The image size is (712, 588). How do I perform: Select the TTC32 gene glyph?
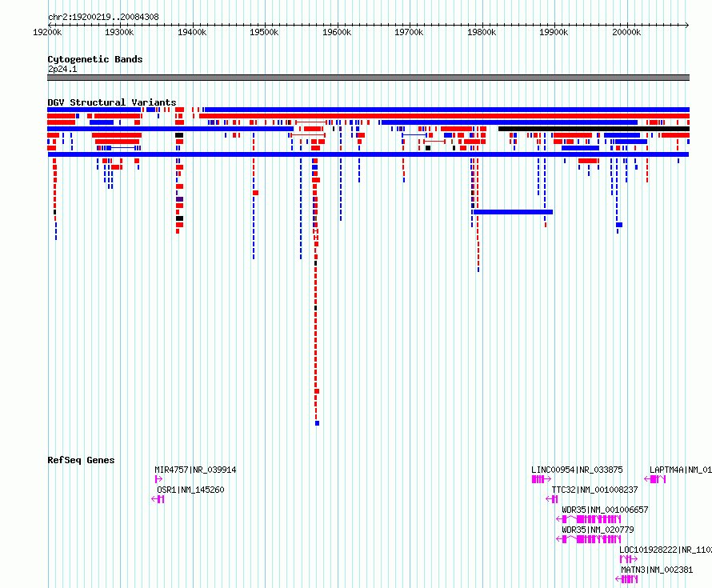[x=552, y=499]
